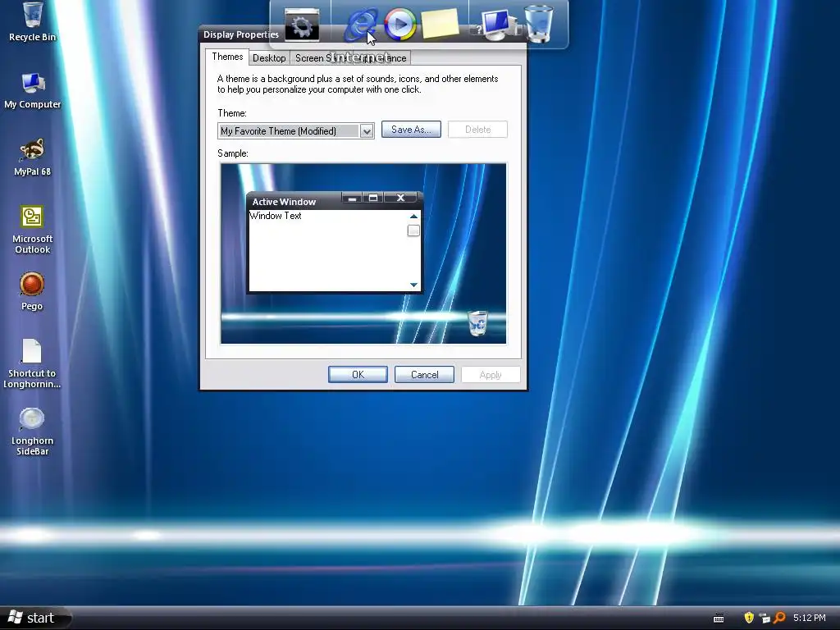
Task: Open Recycle Bin desktop icon
Action: [x=32, y=21]
